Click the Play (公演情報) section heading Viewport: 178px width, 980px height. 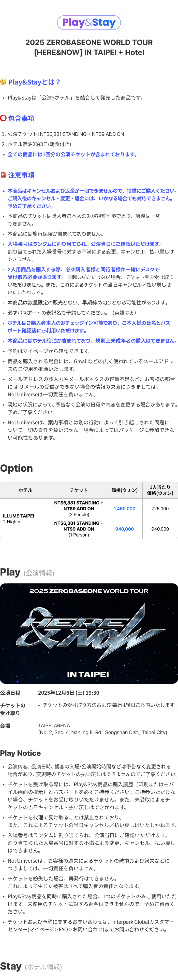[27, 572]
